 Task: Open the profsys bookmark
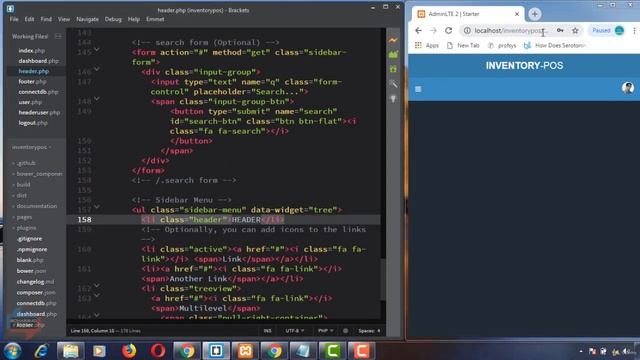(x=502, y=45)
